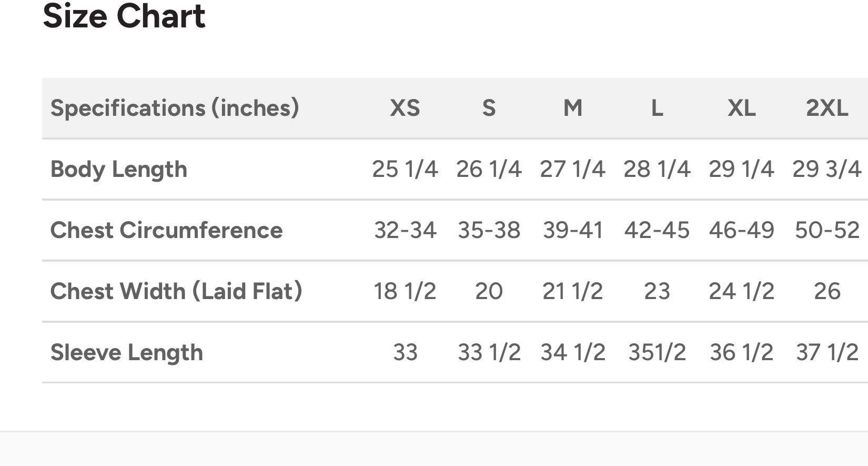The image size is (868, 466).
Task: Click the 18 1/2 chest width value
Action: click(x=405, y=291)
